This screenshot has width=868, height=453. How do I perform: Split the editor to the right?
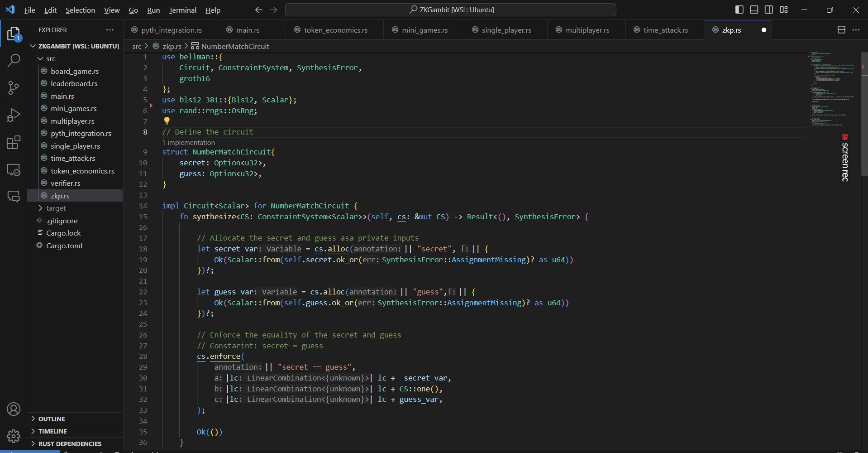point(841,30)
